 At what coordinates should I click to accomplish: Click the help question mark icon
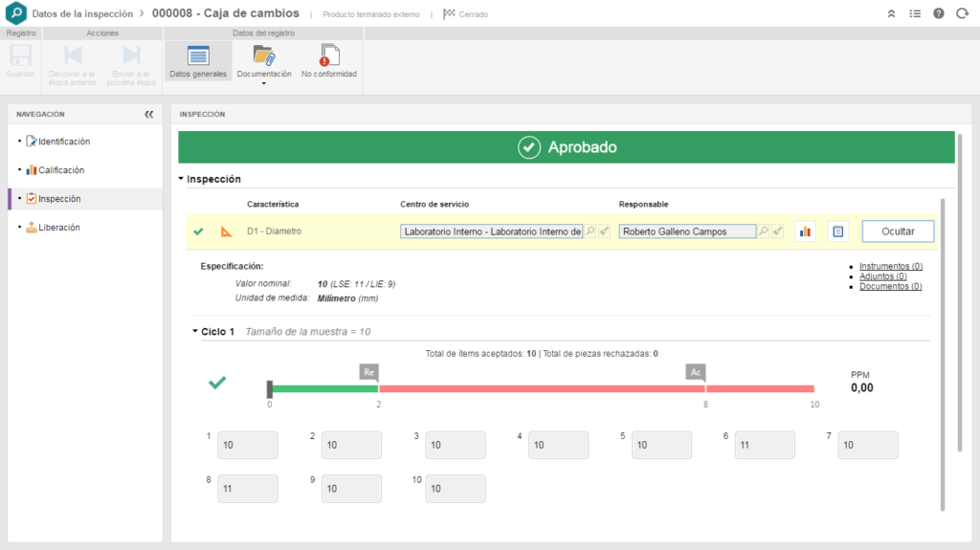click(x=938, y=13)
